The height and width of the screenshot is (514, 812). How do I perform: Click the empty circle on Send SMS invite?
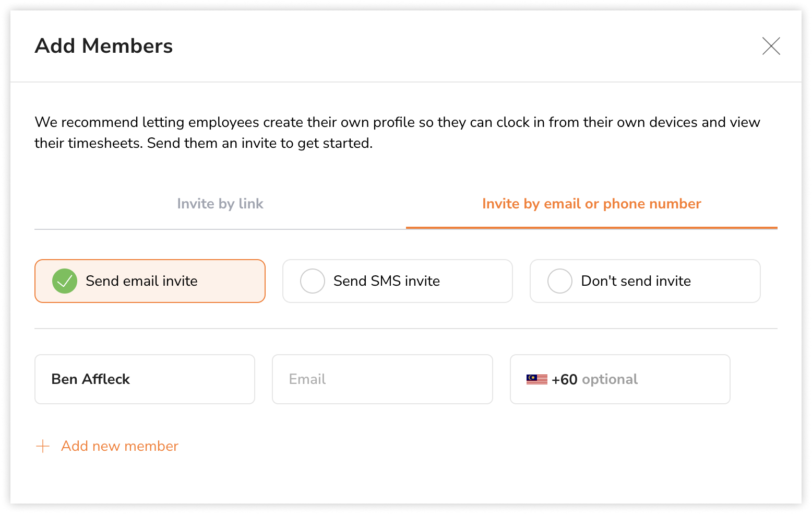point(312,281)
